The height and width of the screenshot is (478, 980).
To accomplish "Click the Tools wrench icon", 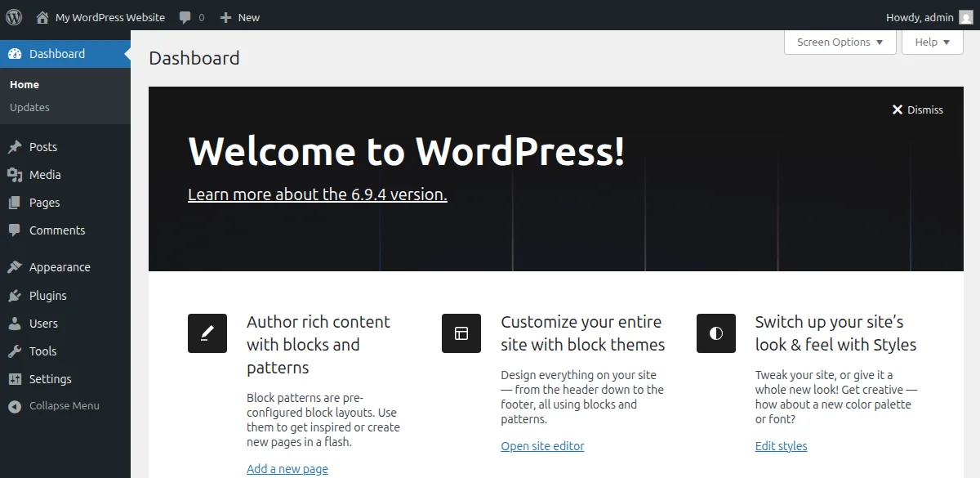I will [15, 351].
